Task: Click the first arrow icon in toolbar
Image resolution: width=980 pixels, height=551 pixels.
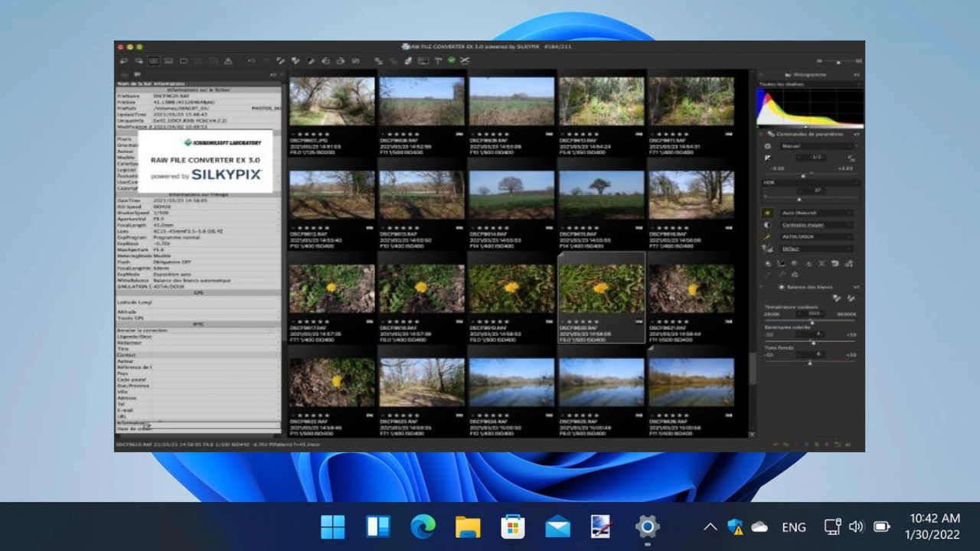Action: 123,60
